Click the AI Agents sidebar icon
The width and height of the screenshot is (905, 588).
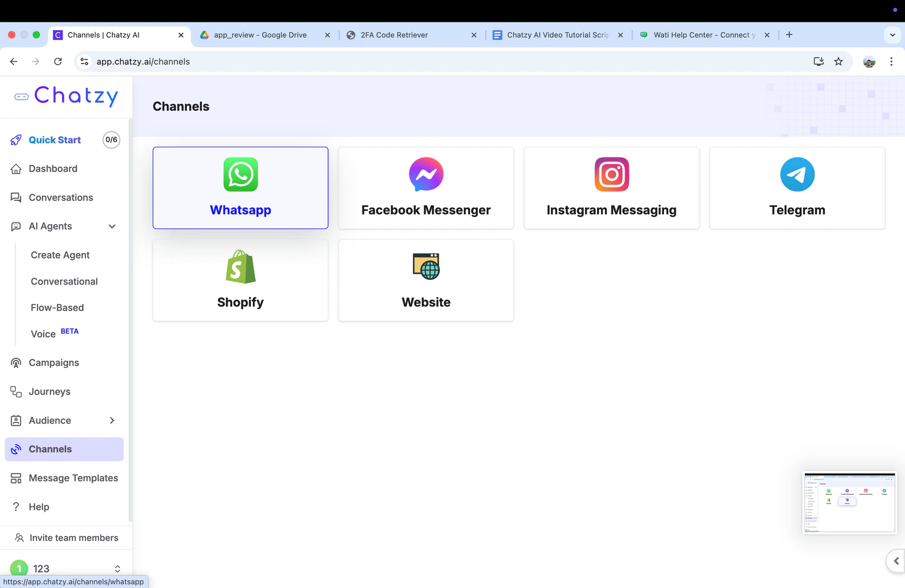(x=16, y=226)
